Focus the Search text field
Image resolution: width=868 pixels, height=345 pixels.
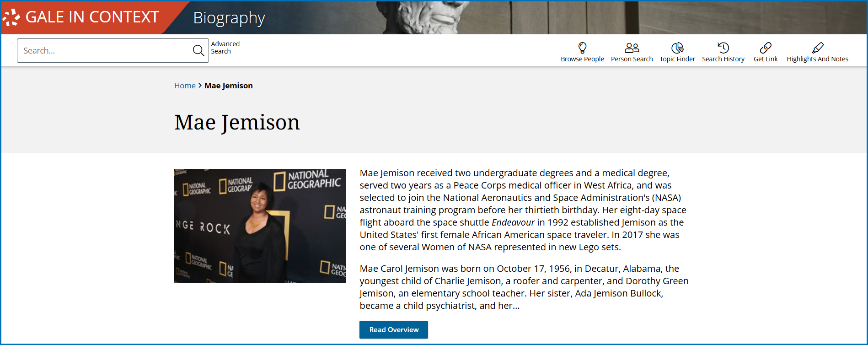click(104, 51)
